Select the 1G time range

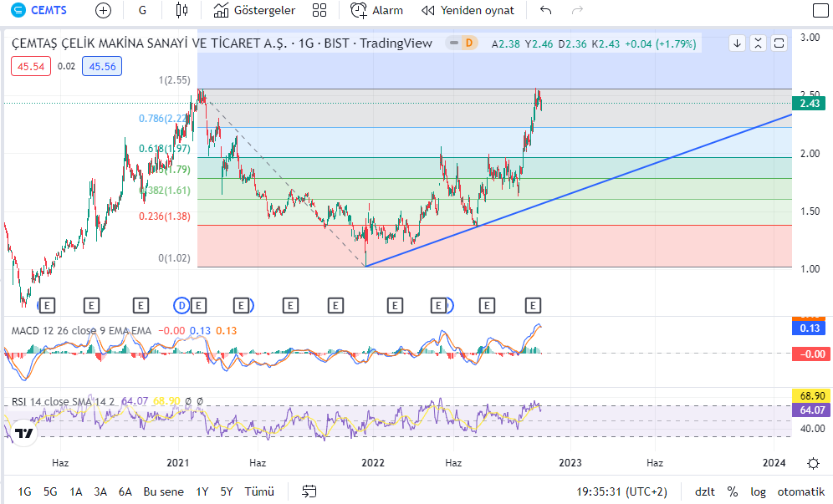tap(24, 491)
